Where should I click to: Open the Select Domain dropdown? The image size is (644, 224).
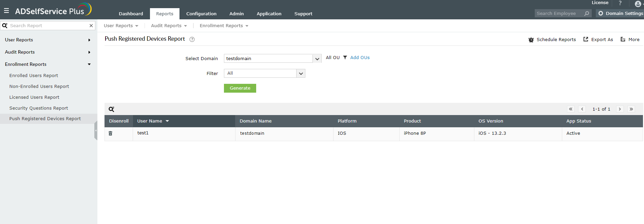pos(317,59)
